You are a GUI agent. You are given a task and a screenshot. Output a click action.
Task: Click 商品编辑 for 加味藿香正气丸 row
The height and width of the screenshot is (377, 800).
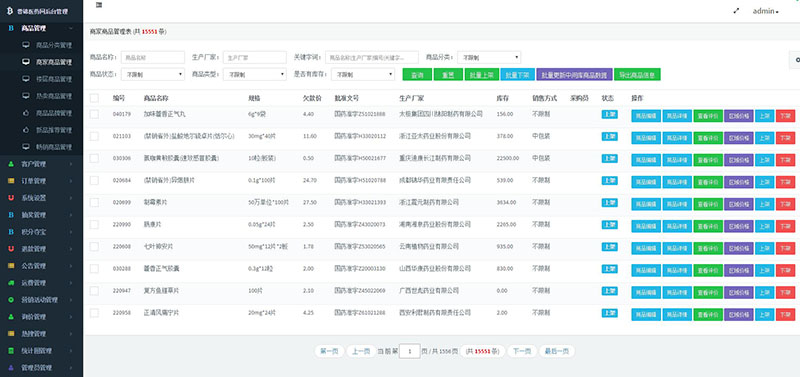pyautogui.click(x=646, y=116)
